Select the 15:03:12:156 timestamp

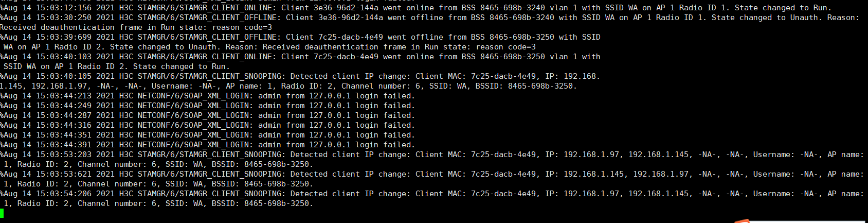tap(64, 8)
